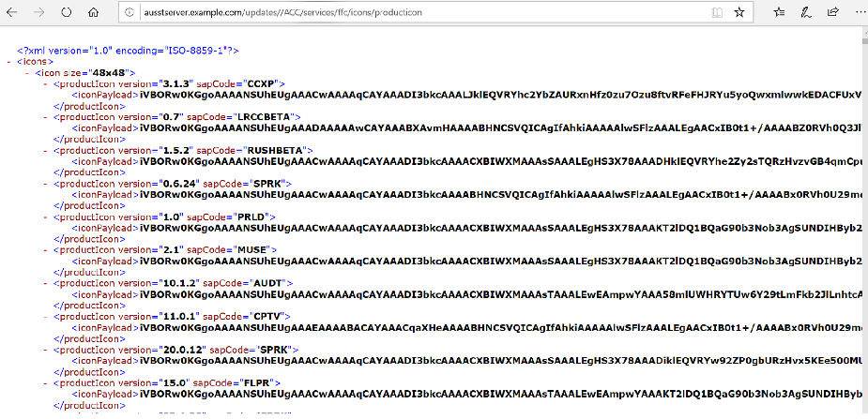Click the iconPayload tag under MUSE
This screenshot has height=419, width=868.
(x=105, y=262)
